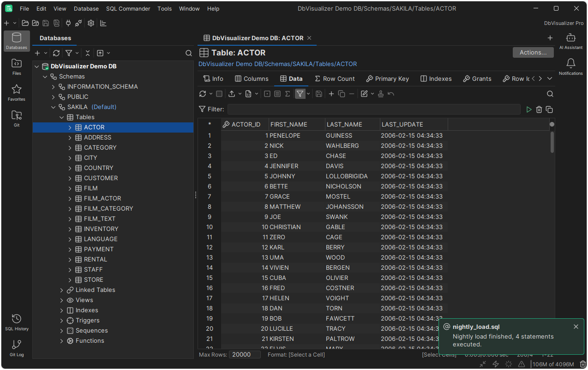Add a new row with plus icon
Image resolution: width=588 pixels, height=370 pixels.
point(331,94)
